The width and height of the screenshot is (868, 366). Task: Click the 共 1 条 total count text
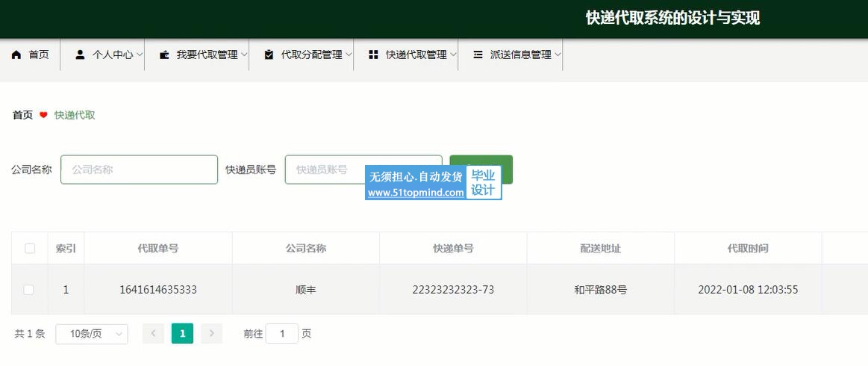pyautogui.click(x=29, y=334)
